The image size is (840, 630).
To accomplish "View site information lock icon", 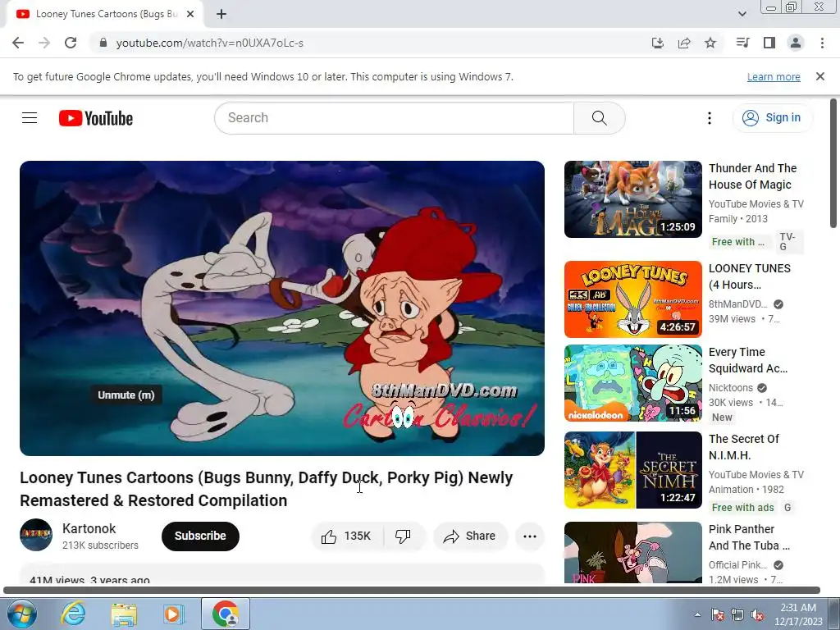I will click(x=103, y=43).
